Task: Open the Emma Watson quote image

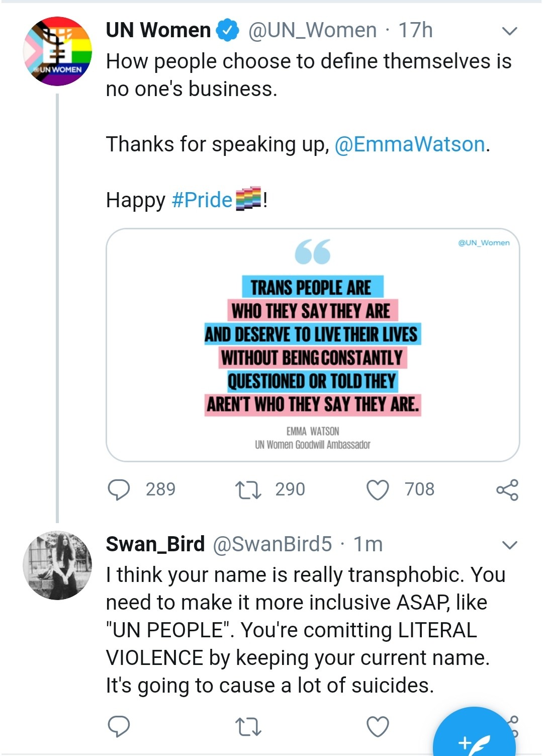Action: [312, 345]
